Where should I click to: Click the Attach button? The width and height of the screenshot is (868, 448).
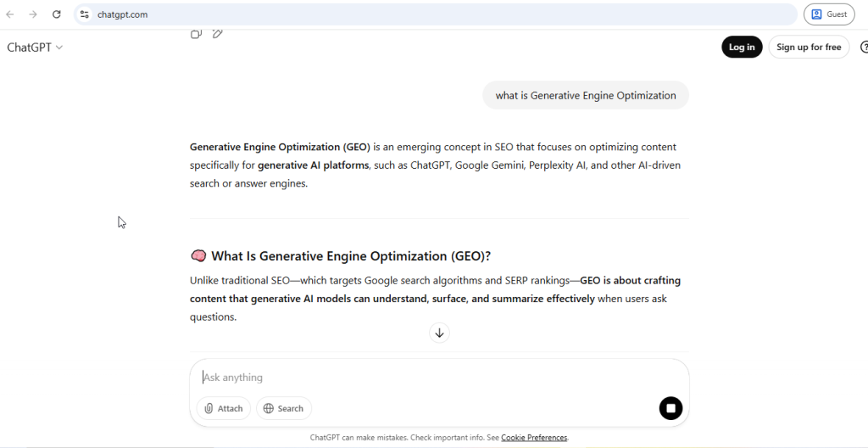point(224,409)
